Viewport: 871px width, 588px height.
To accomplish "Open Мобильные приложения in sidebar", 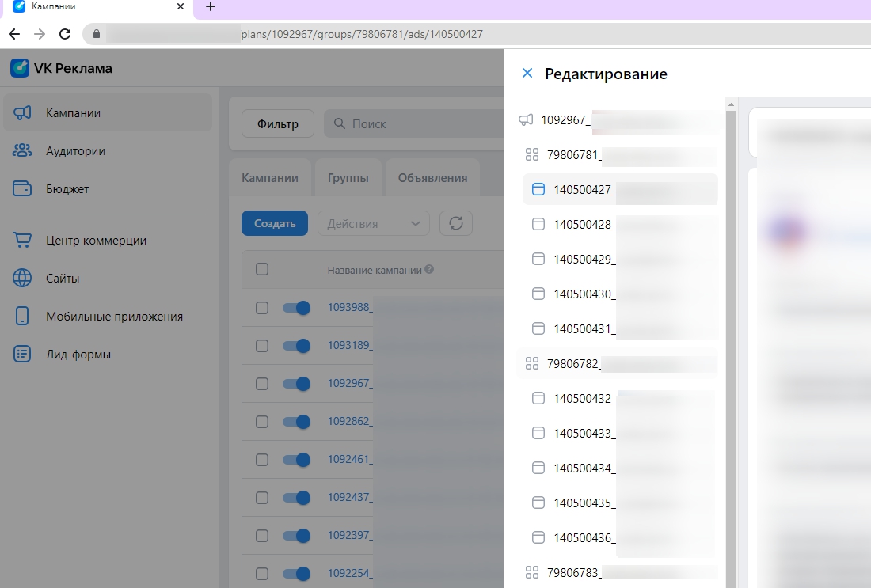I will point(114,317).
